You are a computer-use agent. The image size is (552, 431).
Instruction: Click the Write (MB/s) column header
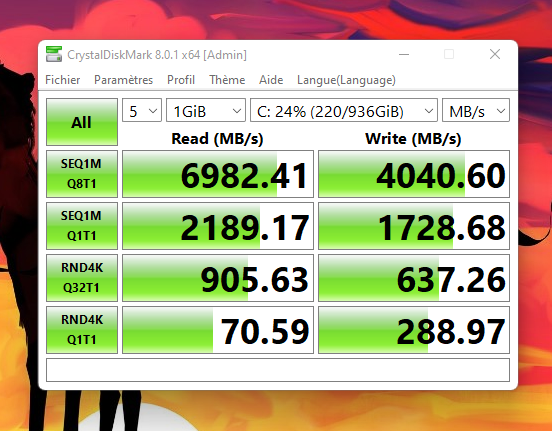(413, 138)
